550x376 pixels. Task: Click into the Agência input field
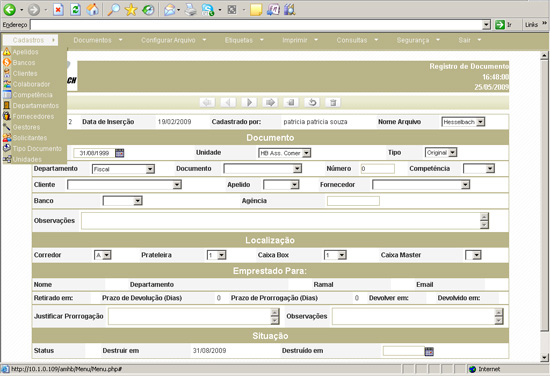tap(353, 201)
